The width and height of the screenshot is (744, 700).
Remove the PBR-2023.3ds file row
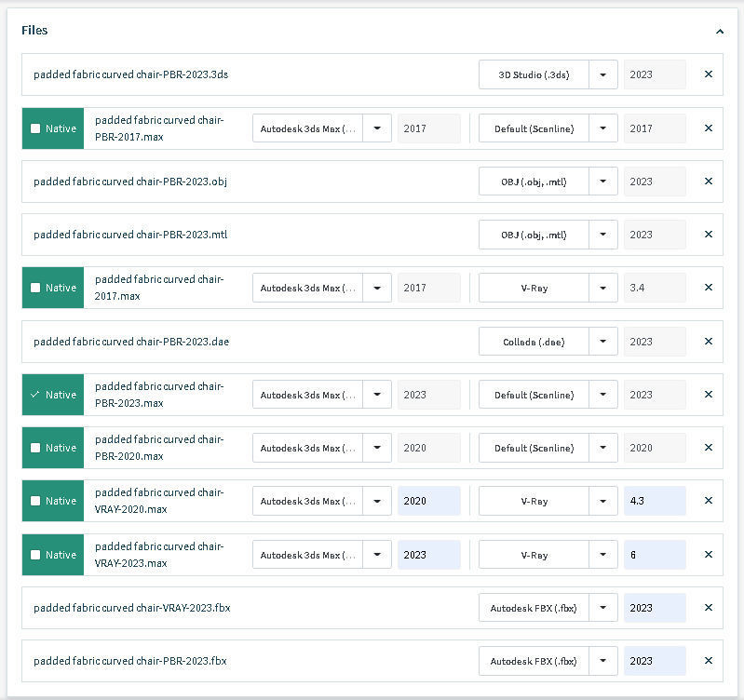tap(708, 74)
